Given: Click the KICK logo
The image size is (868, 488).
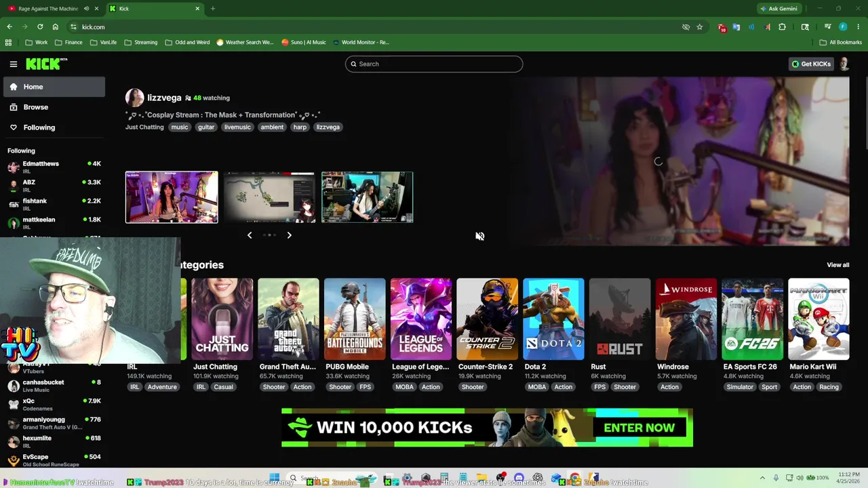Looking at the screenshot, I should pyautogui.click(x=46, y=64).
